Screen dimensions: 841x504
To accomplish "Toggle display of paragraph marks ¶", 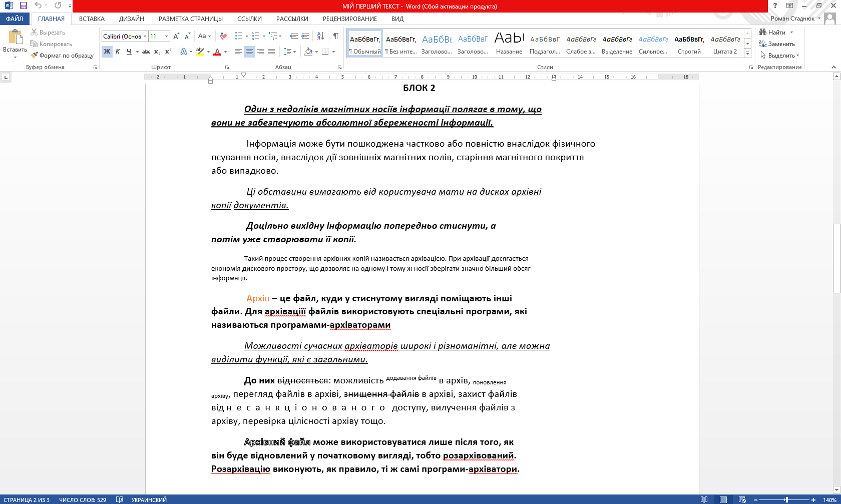I will coord(336,36).
